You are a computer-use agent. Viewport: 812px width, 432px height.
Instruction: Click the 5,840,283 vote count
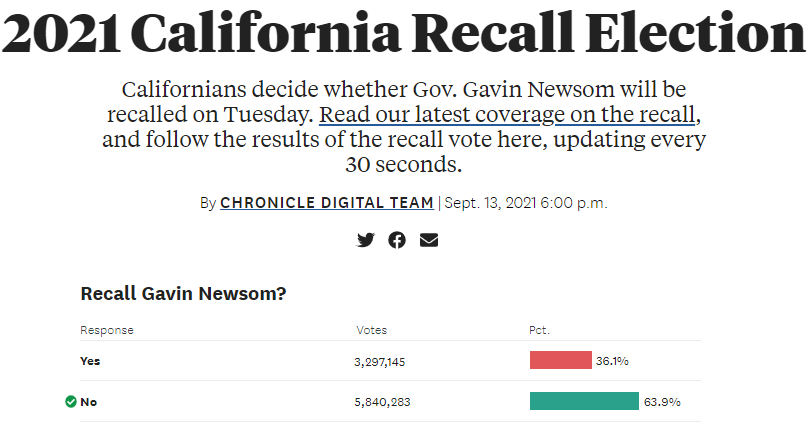click(382, 402)
